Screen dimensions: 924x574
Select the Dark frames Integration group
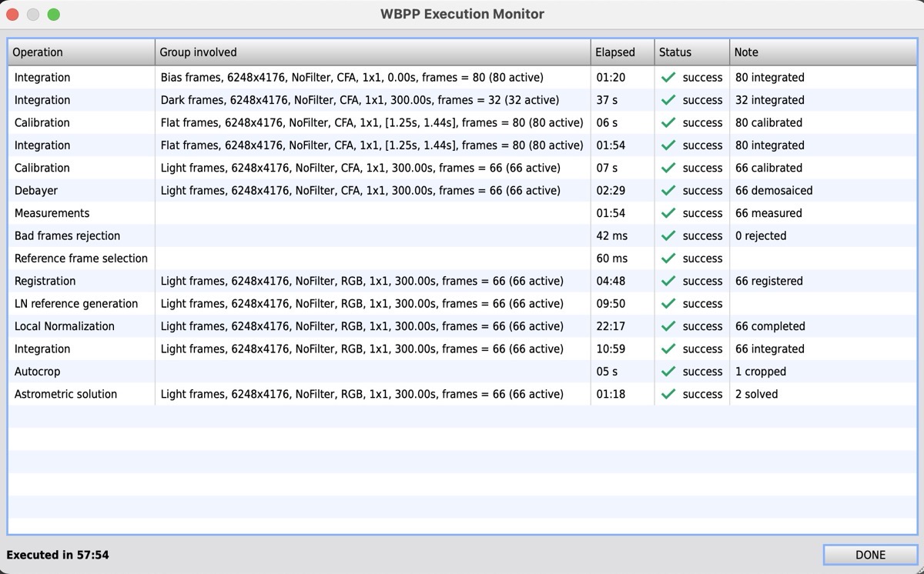(360, 100)
